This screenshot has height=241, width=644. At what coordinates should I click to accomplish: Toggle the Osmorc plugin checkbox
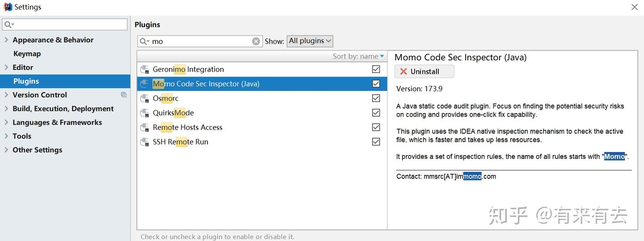376,98
